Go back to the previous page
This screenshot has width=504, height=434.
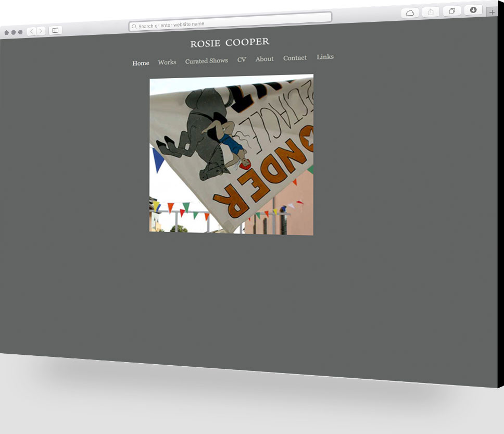point(31,31)
